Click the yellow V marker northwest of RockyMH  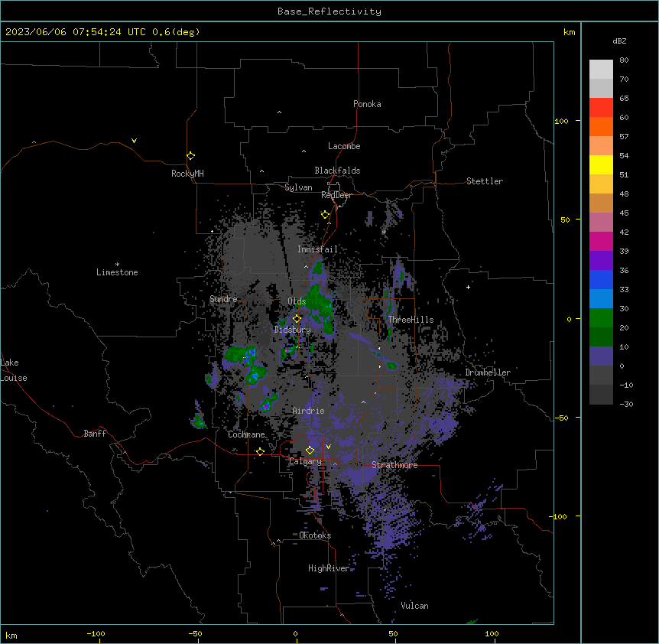(x=134, y=141)
